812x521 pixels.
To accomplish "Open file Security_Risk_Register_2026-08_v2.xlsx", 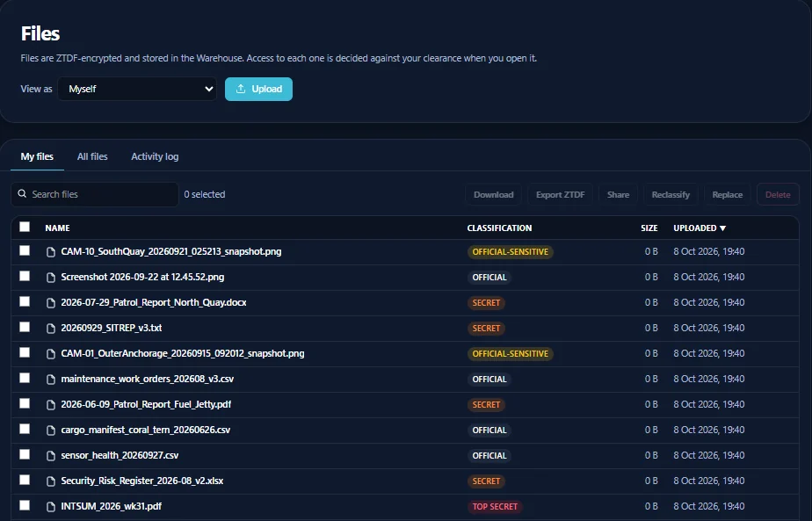I will 142,481.
